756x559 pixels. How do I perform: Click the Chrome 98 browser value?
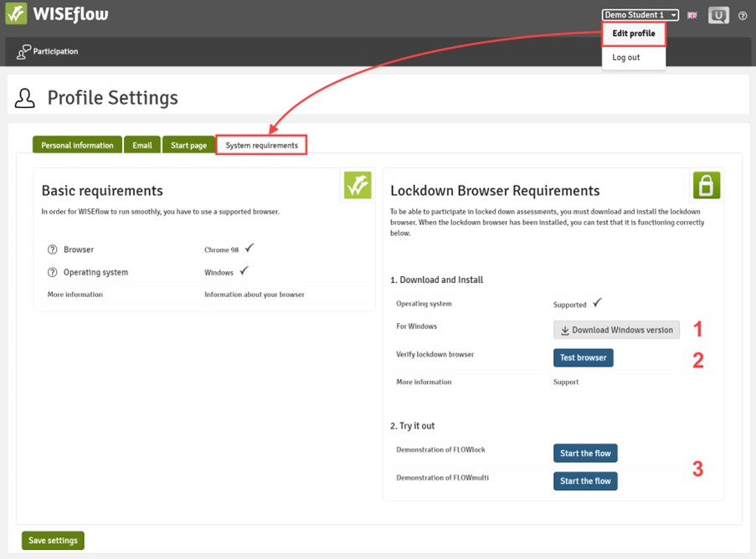click(x=221, y=249)
